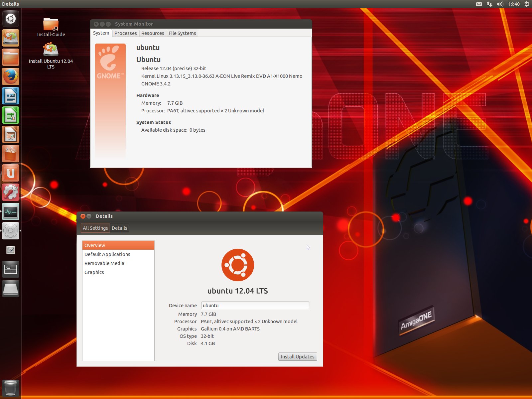This screenshot has width=532, height=399.
Task: Switch to the Resources tab
Action: coord(152,33)
